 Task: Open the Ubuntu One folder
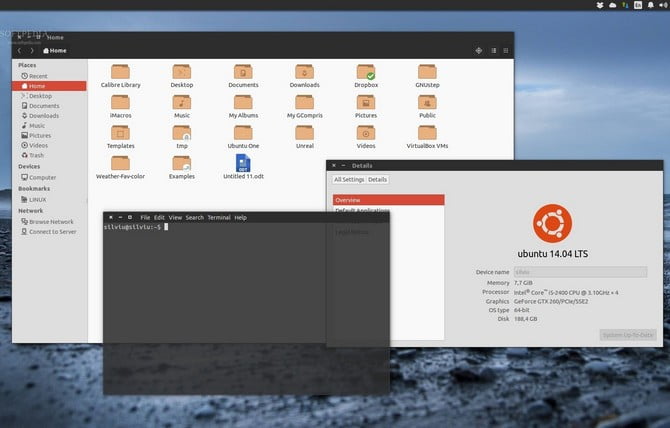pos(243,133)
